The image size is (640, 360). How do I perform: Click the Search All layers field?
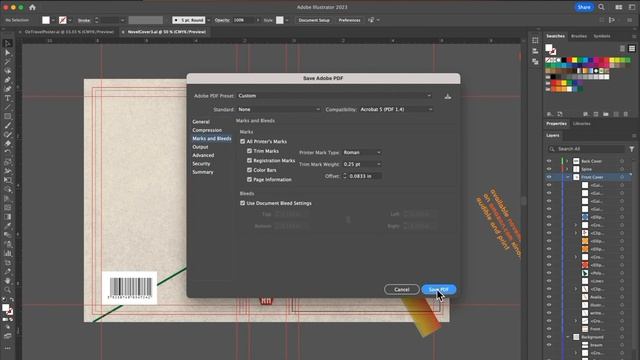point(586,149)
